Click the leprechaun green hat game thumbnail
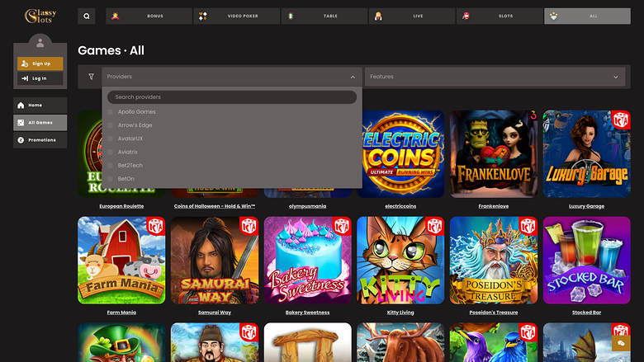The width and height of the screenshot is (644, 362). pyautogui.click(x=121, y=342)
